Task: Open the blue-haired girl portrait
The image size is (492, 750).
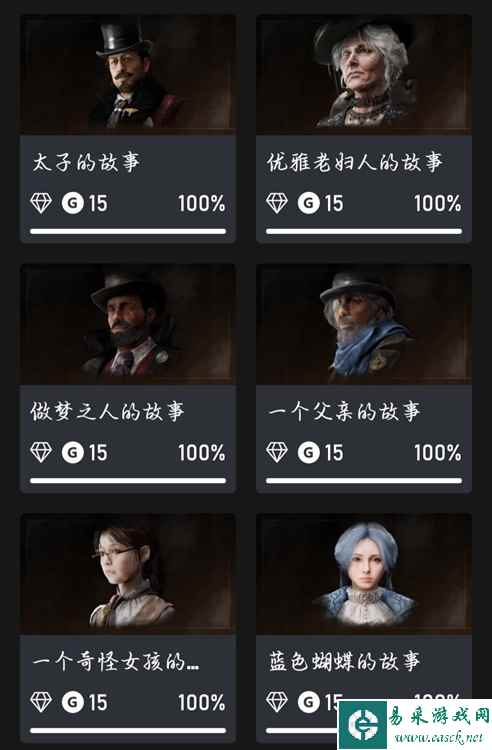Action: coord(364,574)
